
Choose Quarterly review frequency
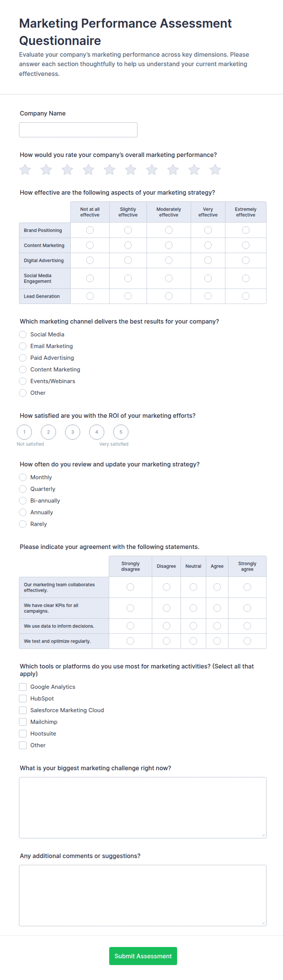23,489
